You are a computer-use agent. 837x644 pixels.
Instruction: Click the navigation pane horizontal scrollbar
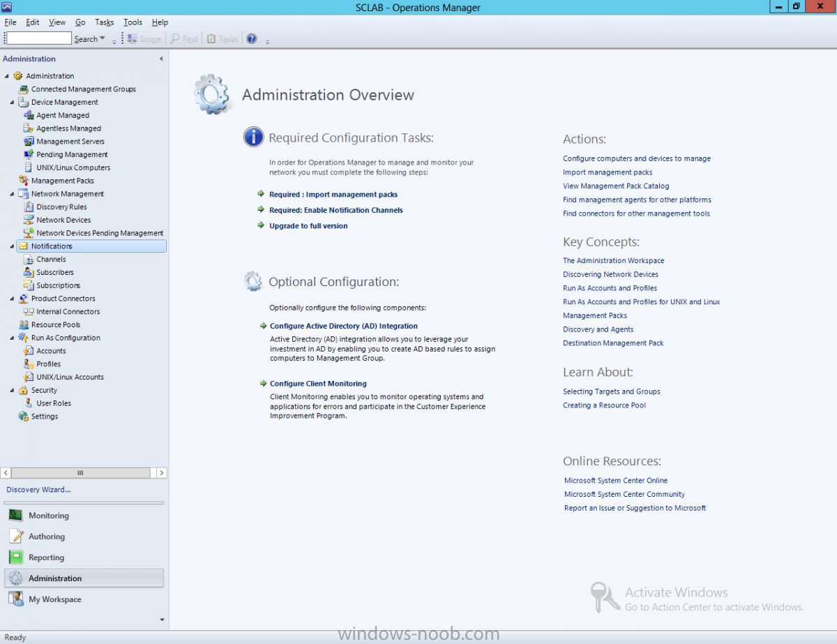pos(80,473)
